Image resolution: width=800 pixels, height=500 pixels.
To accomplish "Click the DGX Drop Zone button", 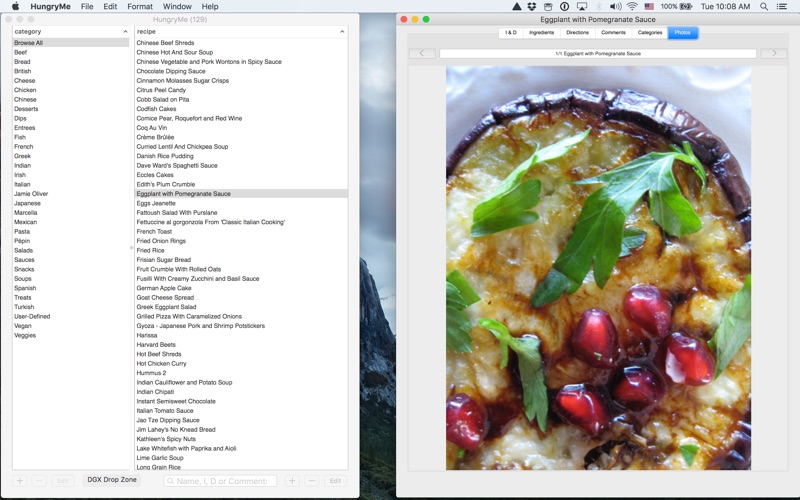I will [x=112, y=480].
